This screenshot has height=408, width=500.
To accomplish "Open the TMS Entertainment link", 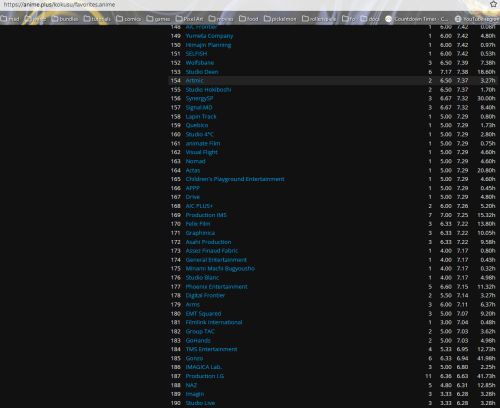I will pyautogui.click(x=211, y=349).
